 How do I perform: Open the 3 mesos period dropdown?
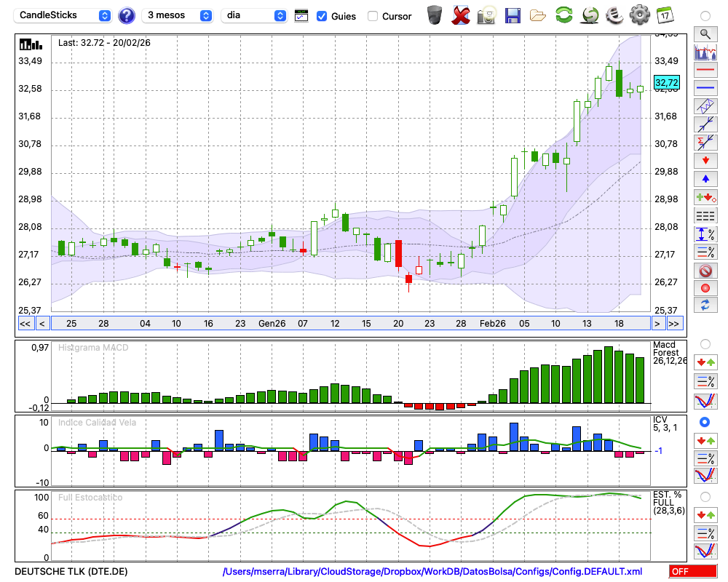point(178,15)
